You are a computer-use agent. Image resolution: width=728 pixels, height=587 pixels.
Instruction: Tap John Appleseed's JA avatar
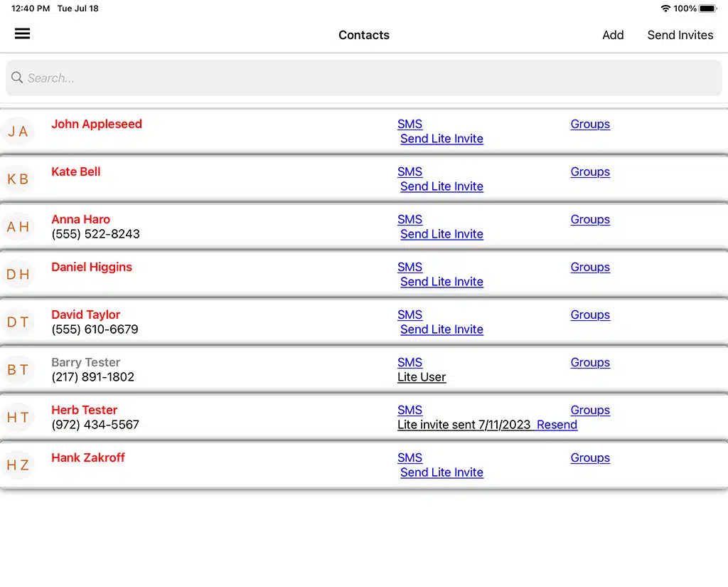(x=18, y=132)
